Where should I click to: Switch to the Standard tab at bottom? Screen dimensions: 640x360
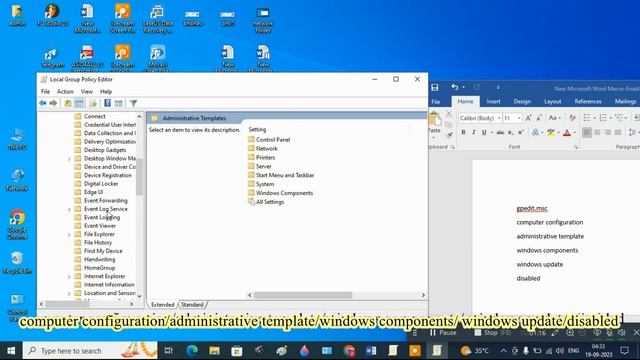(192, 304)
